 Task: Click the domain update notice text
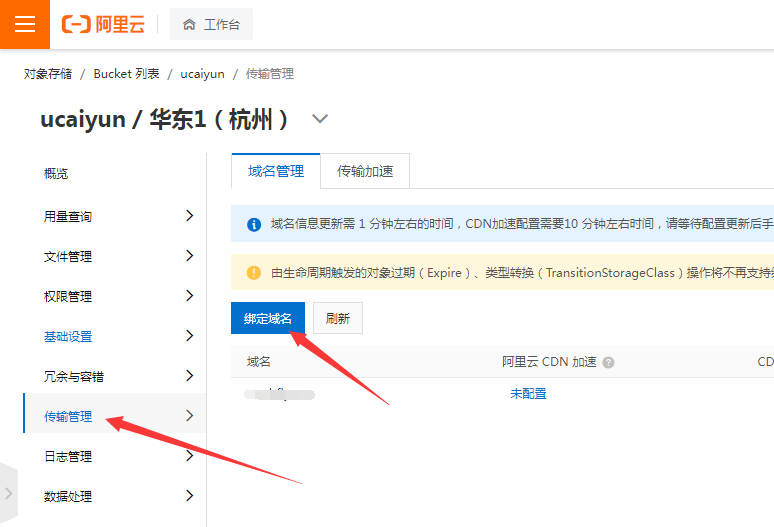pos(522,224)
